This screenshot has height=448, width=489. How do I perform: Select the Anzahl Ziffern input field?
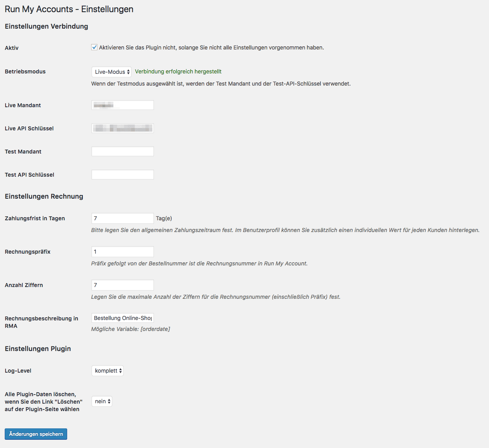123,285
